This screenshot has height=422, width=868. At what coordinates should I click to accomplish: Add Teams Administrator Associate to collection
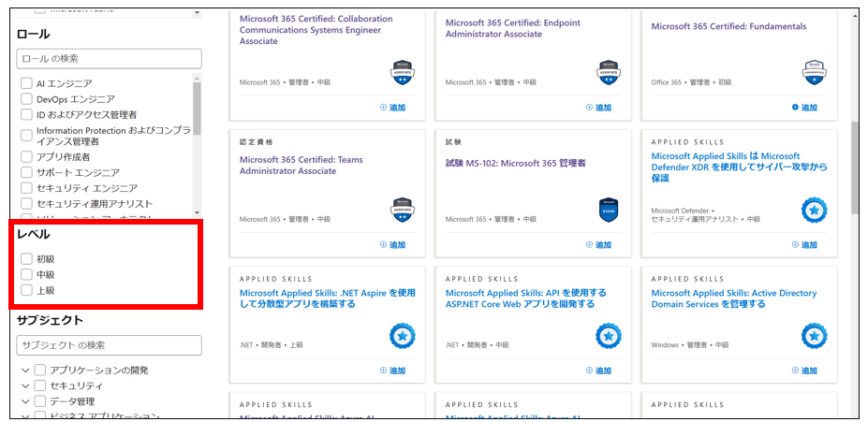tap(392, 244)
